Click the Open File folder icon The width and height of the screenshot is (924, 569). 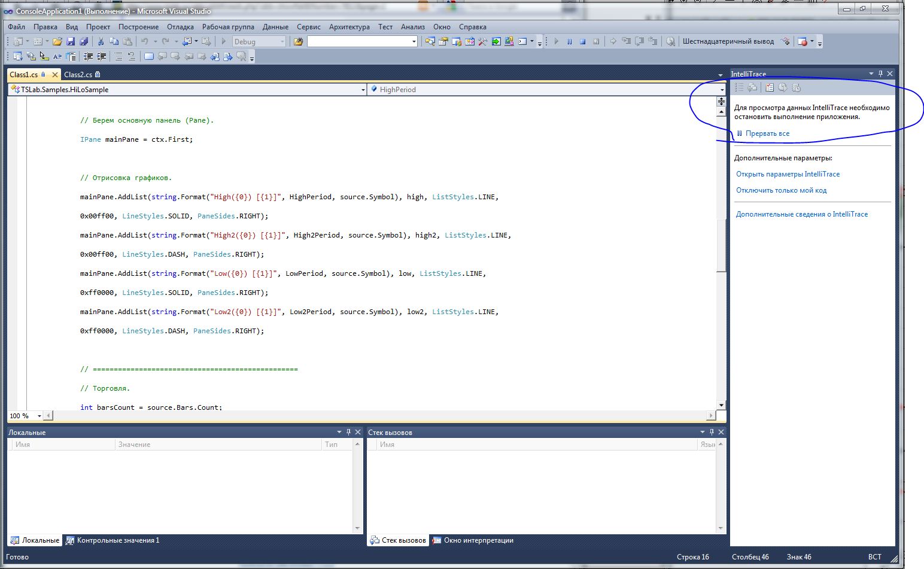[57, 41]
